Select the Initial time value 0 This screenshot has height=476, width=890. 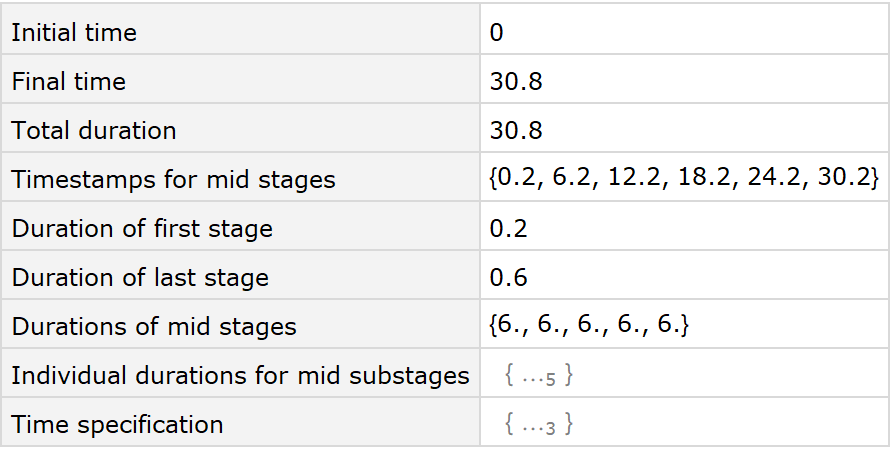pos(497,33)
